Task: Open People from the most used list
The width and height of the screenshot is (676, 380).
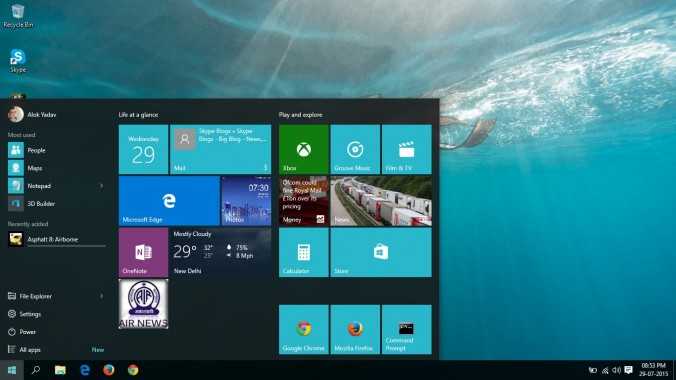Action: [x=56, y=150]
